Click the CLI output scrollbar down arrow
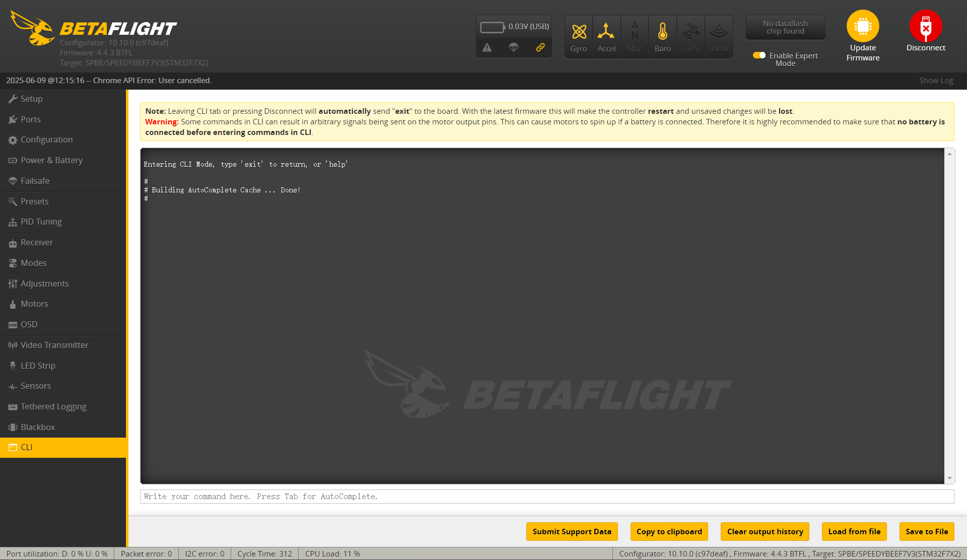This screenshot has width=967, height=560. tap(949, 478)
